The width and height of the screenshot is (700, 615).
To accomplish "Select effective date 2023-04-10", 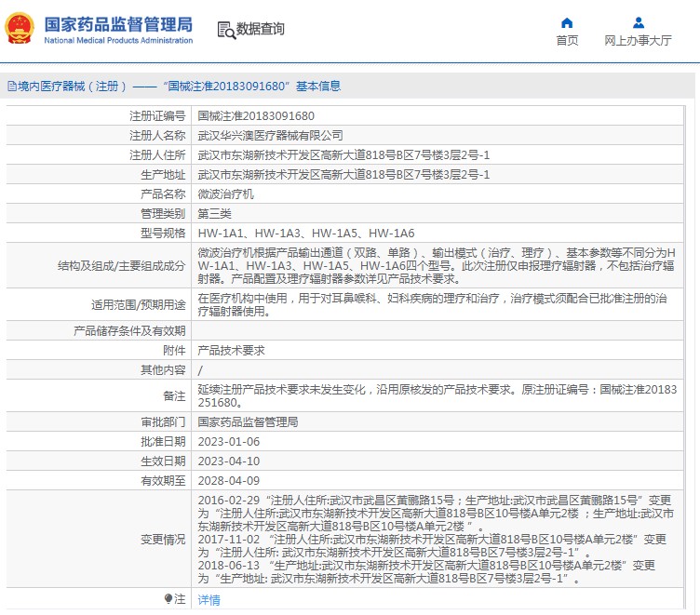I will point(229,461).
